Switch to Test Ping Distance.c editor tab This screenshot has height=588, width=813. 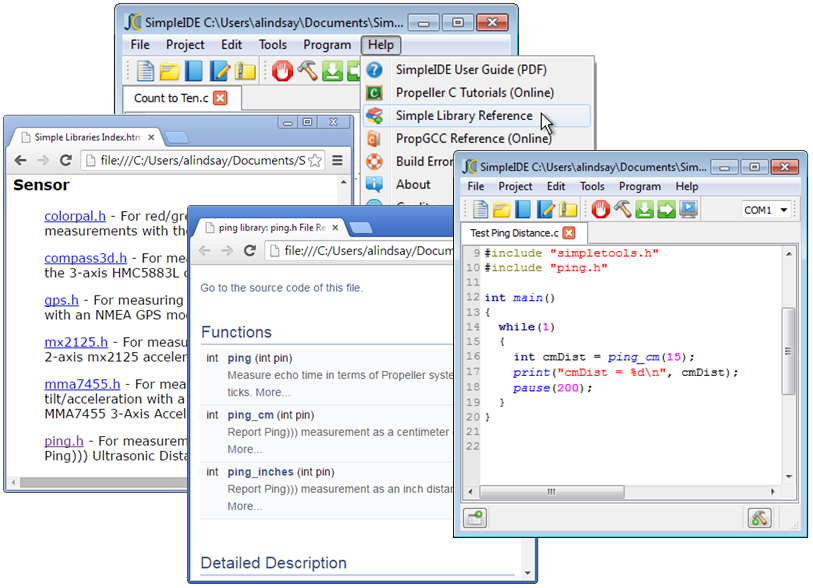point(514,233)
